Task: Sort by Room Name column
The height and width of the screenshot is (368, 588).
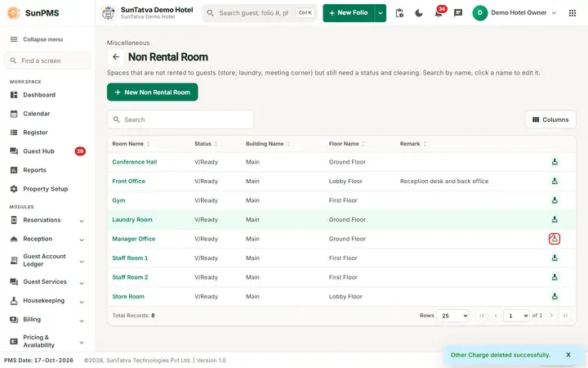Action: point(131,144)
